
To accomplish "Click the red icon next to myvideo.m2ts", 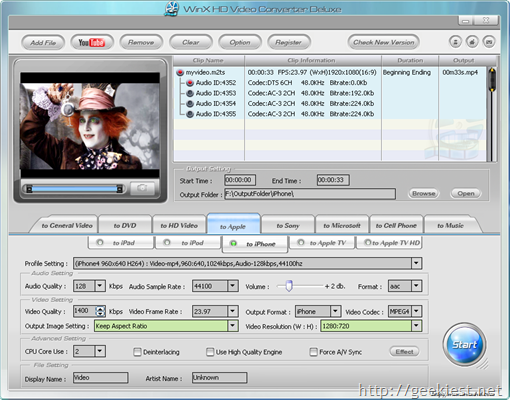I will pos(180,72).
